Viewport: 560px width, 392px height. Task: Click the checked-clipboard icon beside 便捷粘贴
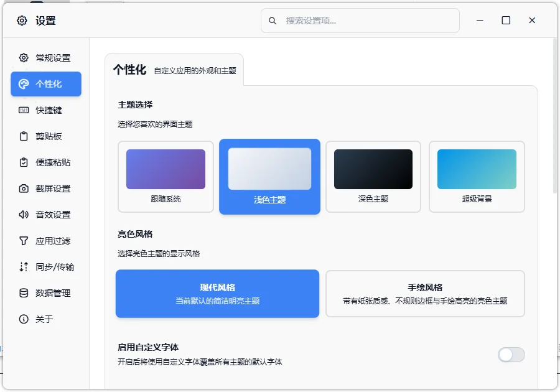(24, 162)
